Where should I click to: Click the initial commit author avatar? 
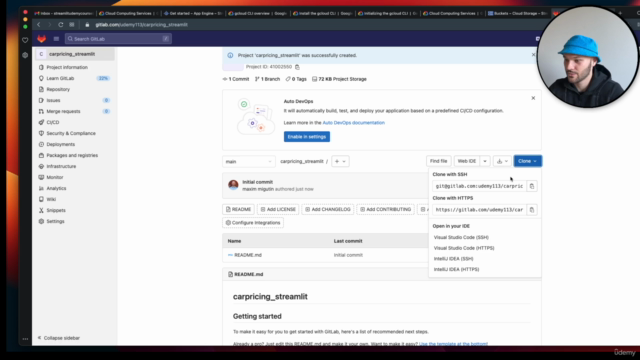point(233,185)
